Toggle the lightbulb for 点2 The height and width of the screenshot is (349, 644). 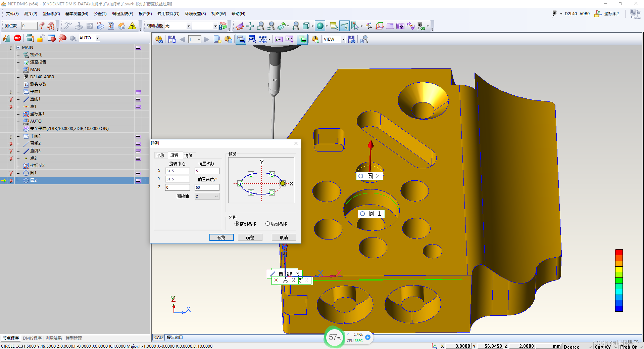[x=11, y=159]
